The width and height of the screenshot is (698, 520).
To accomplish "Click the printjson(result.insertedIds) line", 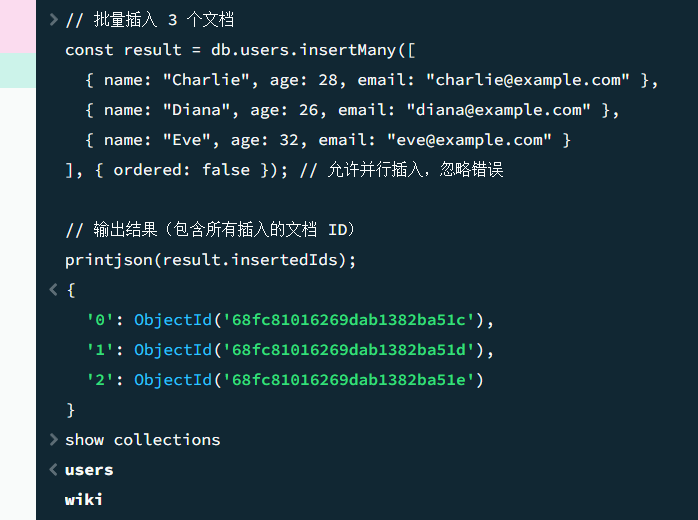I will [210, 260].
